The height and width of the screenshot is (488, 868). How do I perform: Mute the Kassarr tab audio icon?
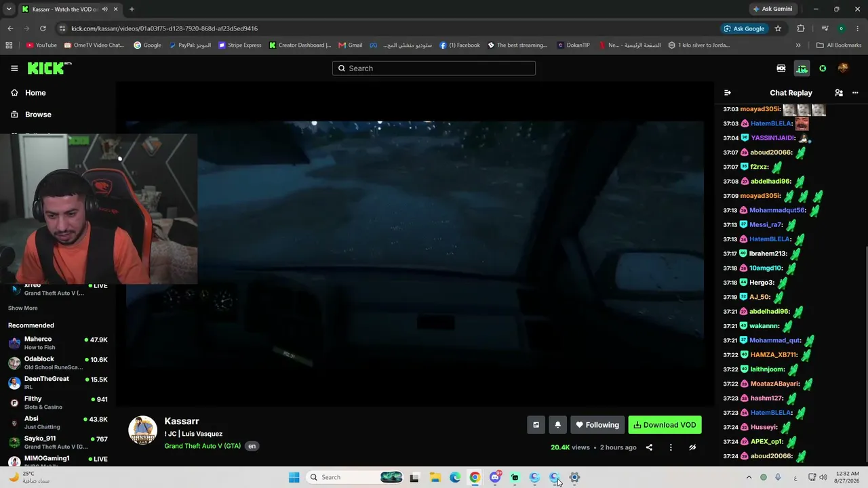104,9
